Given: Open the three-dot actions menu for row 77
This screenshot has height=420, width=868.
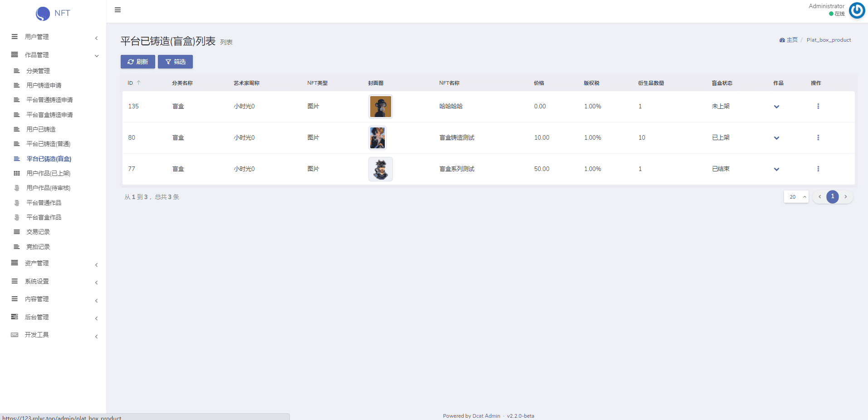Looking at the screenshot, I should (818, 169).
